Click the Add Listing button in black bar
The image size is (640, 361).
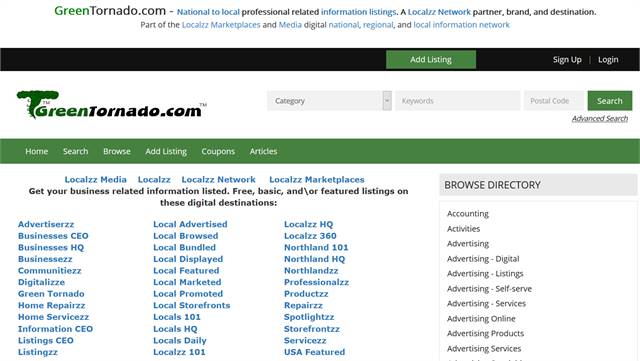coord(431,60)
